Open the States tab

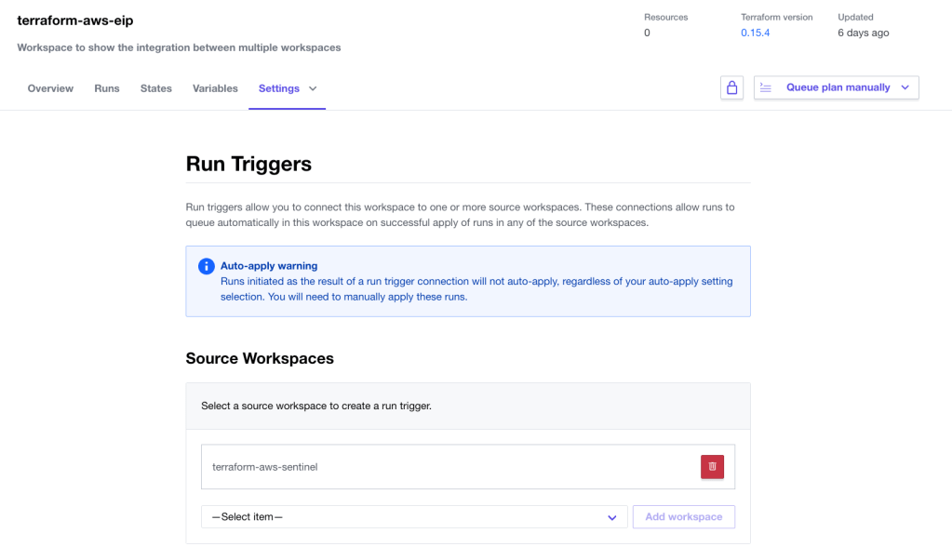click(156, 88)
